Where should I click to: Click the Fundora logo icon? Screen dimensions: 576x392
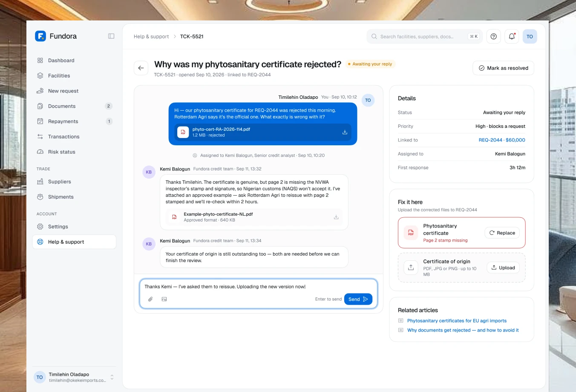coord(40,36)
